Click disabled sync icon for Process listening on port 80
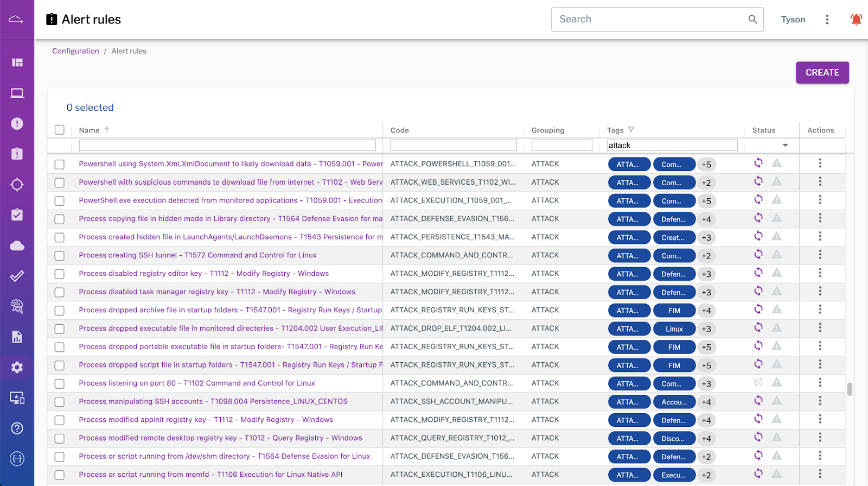 click(758, 382)
